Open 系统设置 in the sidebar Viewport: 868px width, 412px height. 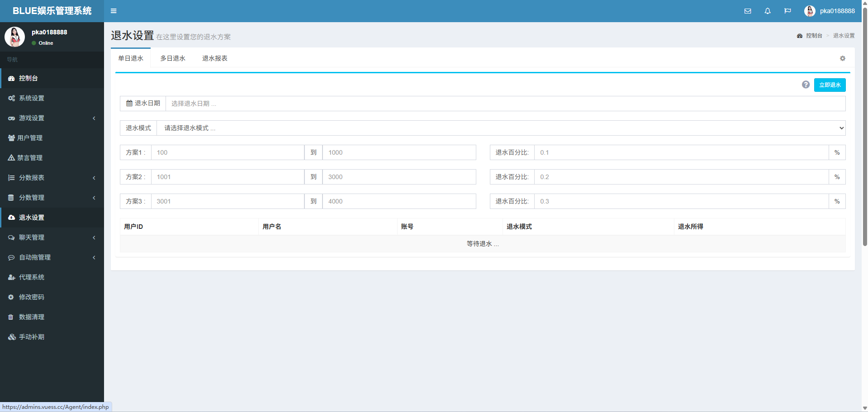(52, 98)
